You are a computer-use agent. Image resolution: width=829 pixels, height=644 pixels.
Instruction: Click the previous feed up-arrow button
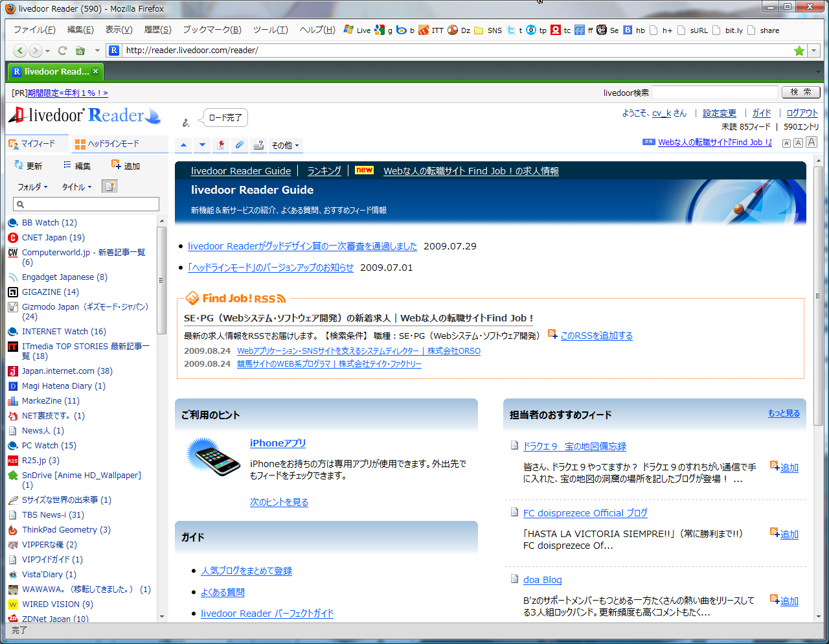click(184, 145)
